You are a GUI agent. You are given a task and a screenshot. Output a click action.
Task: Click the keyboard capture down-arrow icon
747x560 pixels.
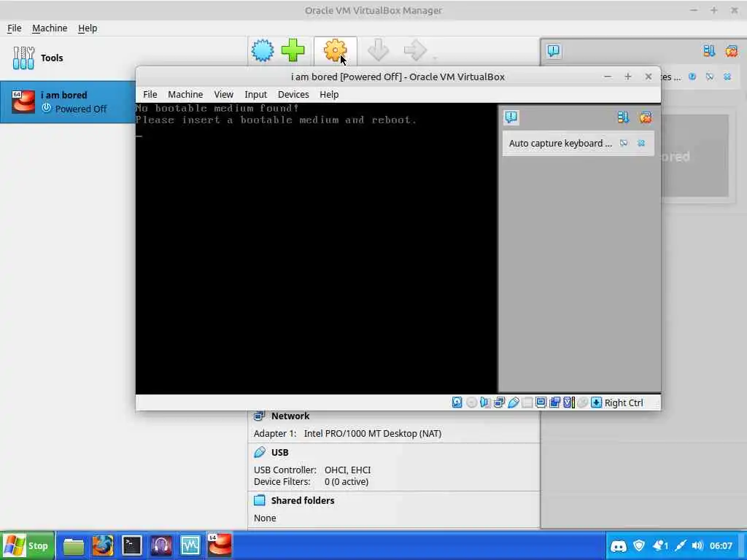[596, 402]
